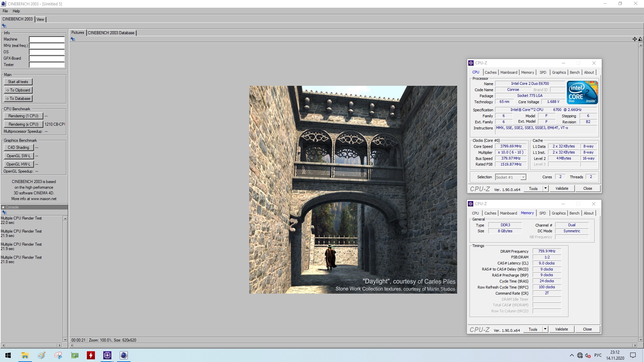Open Caches tab in upper CPU-Z

(490, 72)
